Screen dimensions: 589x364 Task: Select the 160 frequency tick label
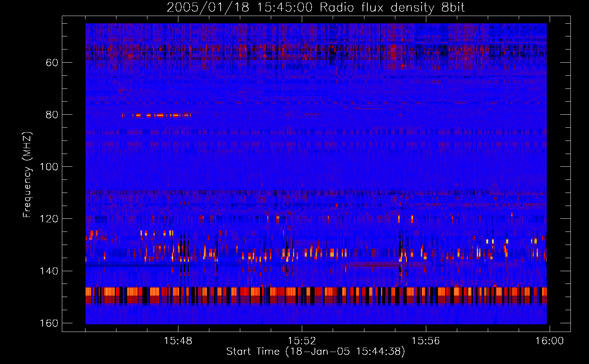49,323
